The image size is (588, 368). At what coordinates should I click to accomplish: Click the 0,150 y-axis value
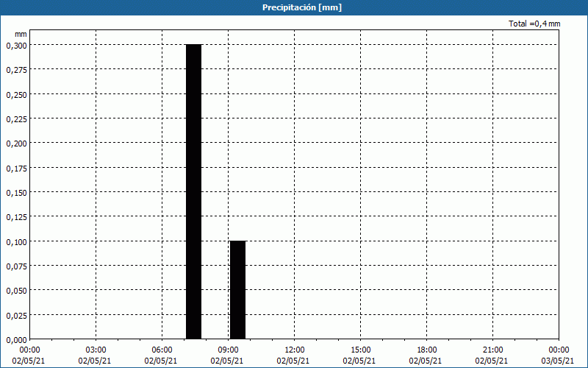16,193
